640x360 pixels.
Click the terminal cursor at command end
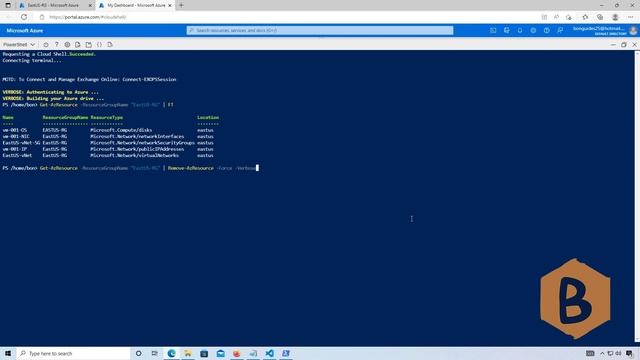(257, 168)
